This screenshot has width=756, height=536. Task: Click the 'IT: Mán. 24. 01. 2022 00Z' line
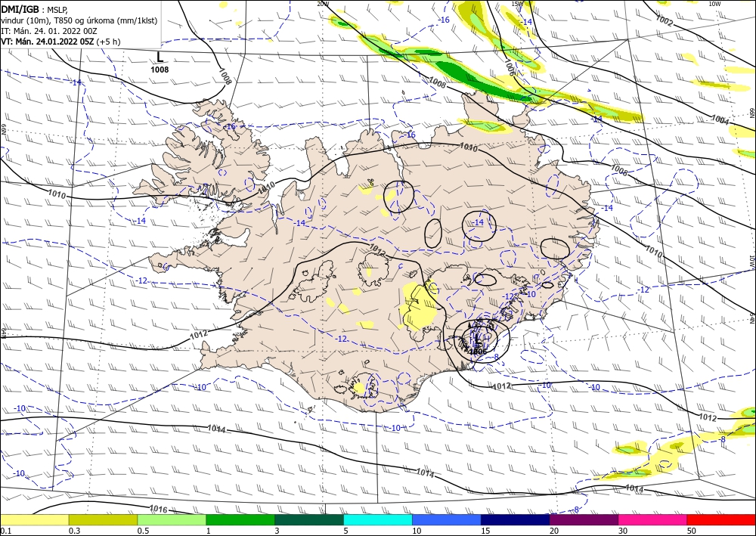click(x=49, y=31)
